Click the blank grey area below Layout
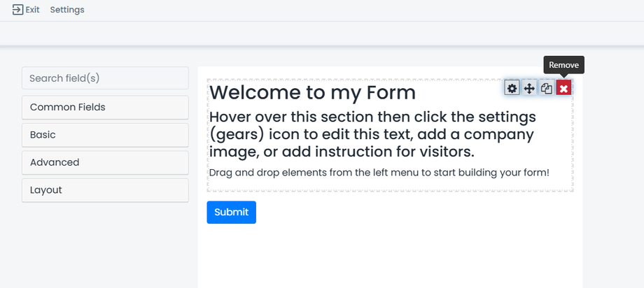This screenshot has width=644, height=288. point(105,245)
